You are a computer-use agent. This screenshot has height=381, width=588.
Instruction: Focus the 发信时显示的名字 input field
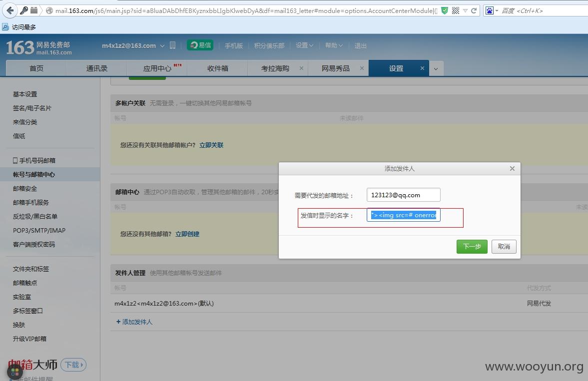click(x=404, y=215)
